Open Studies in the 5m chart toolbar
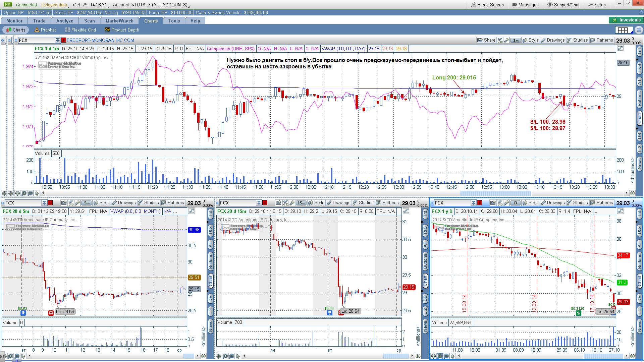The image size is (644, 362). coord(148,203)
